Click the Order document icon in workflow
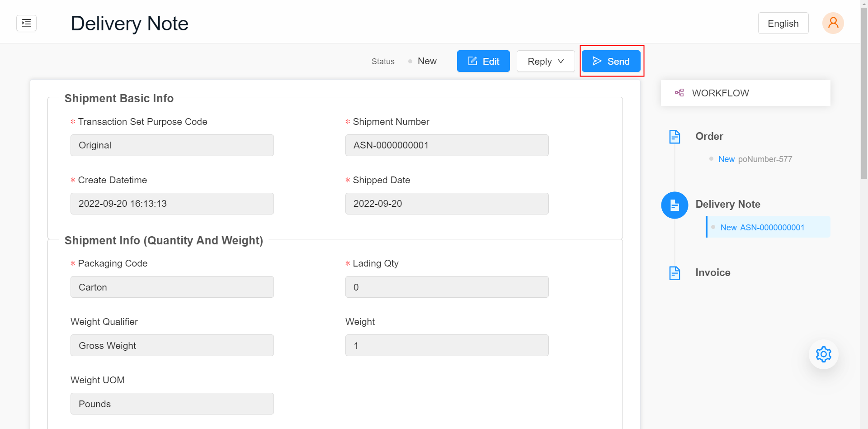The width and height of the screenshot is (868, 429). click(675, 137)
